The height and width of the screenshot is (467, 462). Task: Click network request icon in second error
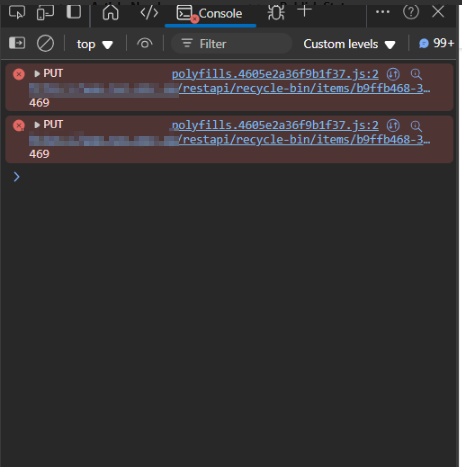click(x=393, y=126)
